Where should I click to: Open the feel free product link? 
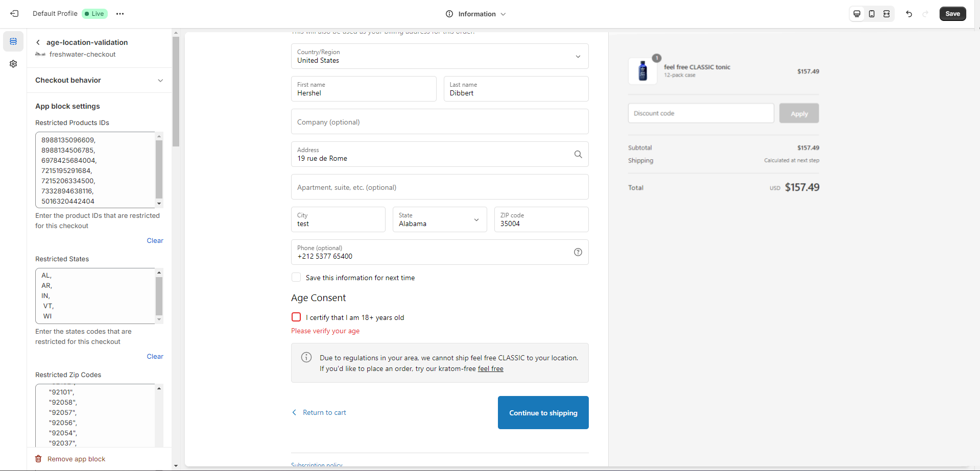pyautogui.click(x=490, y=368)
